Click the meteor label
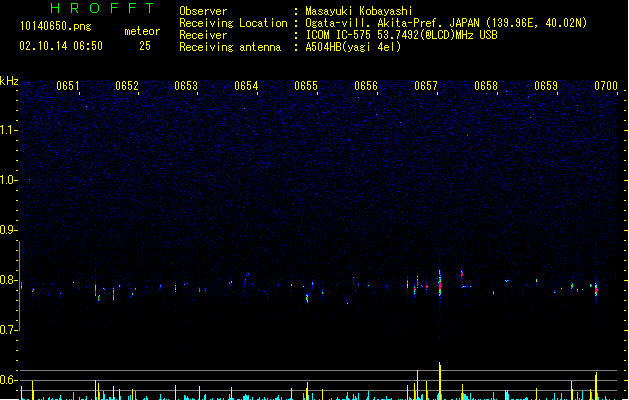 tap(142, 31)
